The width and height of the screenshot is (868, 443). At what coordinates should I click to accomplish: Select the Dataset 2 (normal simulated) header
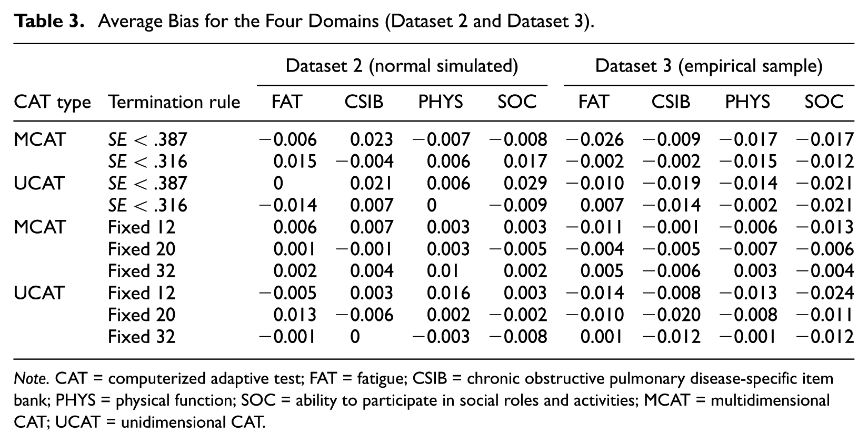tap(402, 66)
